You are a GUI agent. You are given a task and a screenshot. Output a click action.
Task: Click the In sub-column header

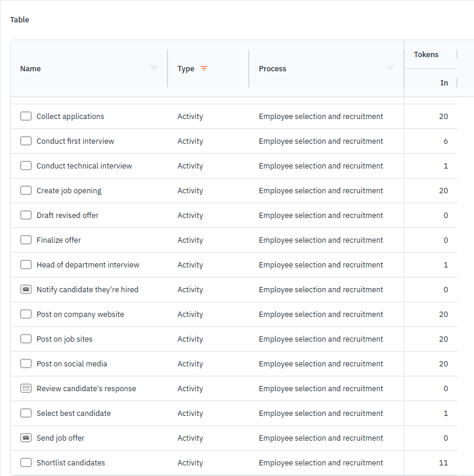444,82
